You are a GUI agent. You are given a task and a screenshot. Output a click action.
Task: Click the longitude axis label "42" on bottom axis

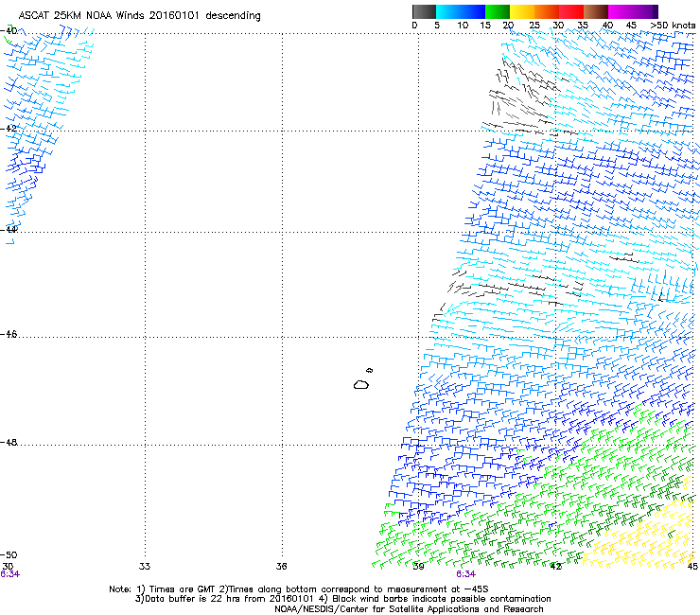point(555,567)
